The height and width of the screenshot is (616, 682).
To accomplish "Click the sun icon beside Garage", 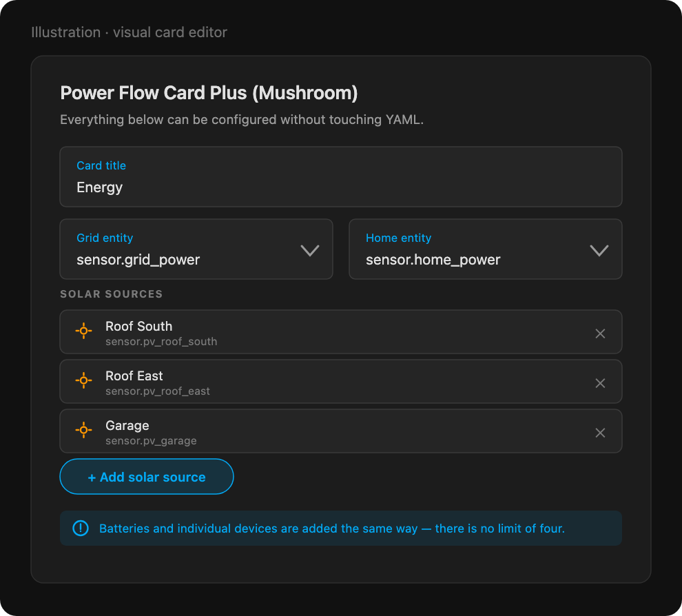I will pyautogui.click(x=83, y=430).
